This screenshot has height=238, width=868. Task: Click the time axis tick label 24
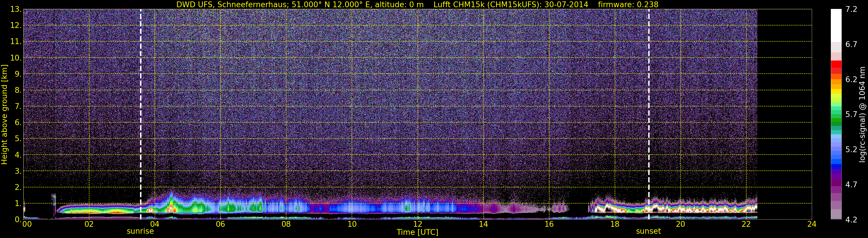coord(812,224)
